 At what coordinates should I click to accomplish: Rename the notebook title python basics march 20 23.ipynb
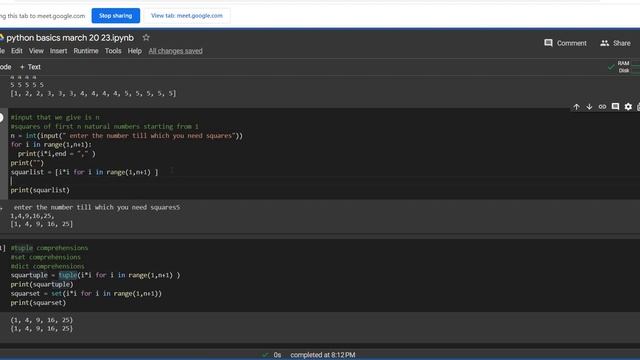[x=70, y=38]
